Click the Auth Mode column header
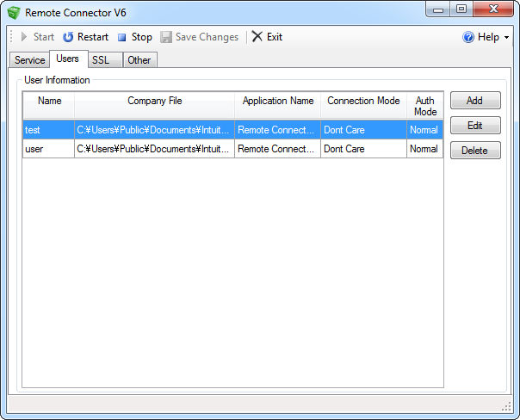The width and height of the screenshot is (520, 420). click(x=424, y=106)
